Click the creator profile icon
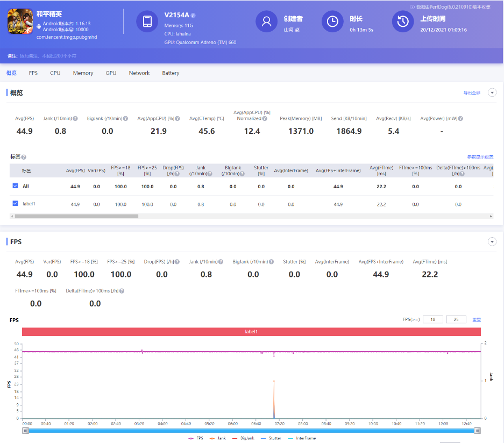 coord(266,22)
